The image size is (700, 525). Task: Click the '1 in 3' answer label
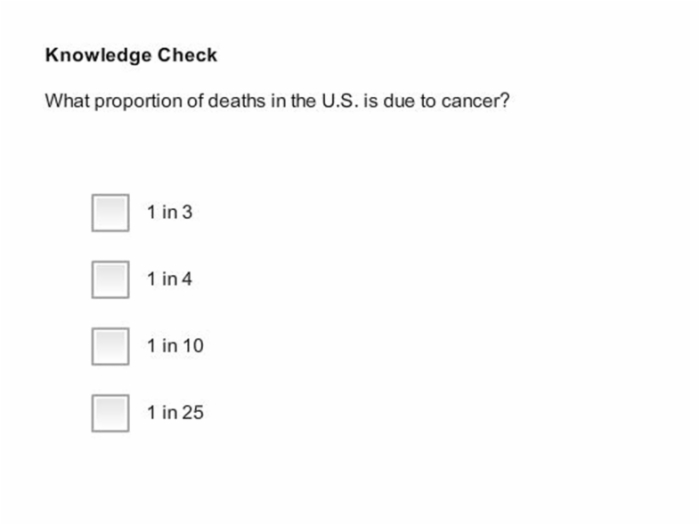tap(170, 212)
